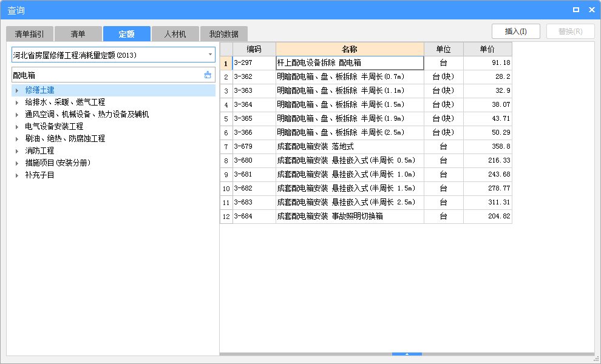Select 成套配电箱安装 悬挂嵌入式(半周长 1.5m)
The image size is (601, 364).
click(350, 188)
